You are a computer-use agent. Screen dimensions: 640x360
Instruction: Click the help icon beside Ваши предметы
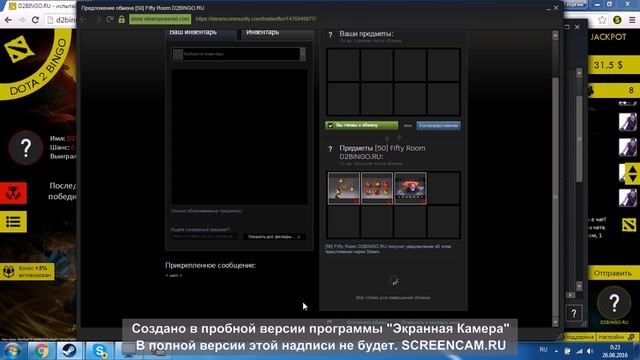[x=330, y=35]
